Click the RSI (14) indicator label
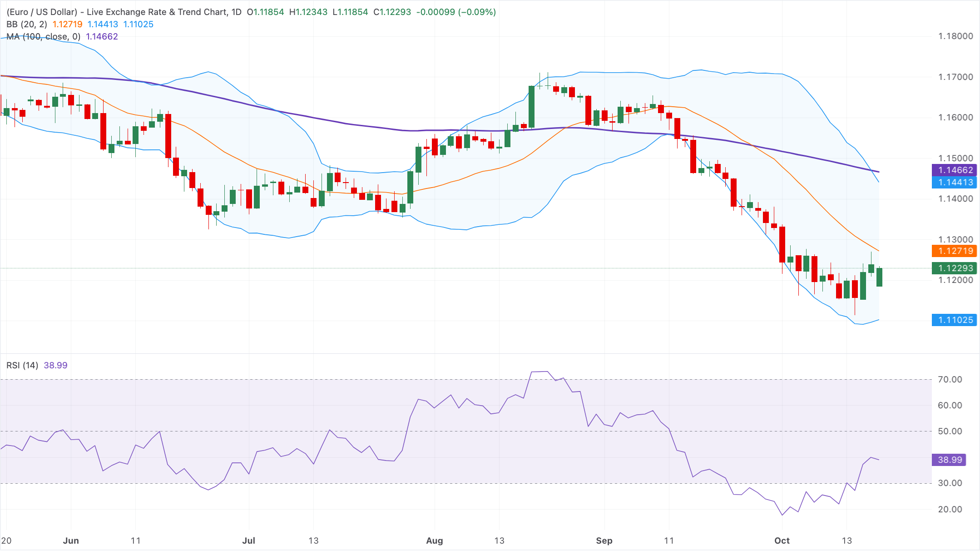The image size is (980, 555). pos(22,365)
